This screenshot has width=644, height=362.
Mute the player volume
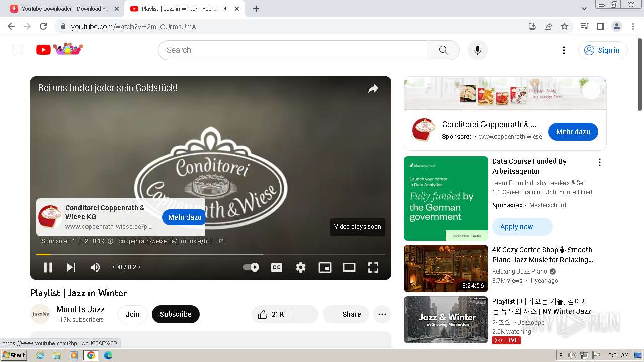(x=95, y=267)
